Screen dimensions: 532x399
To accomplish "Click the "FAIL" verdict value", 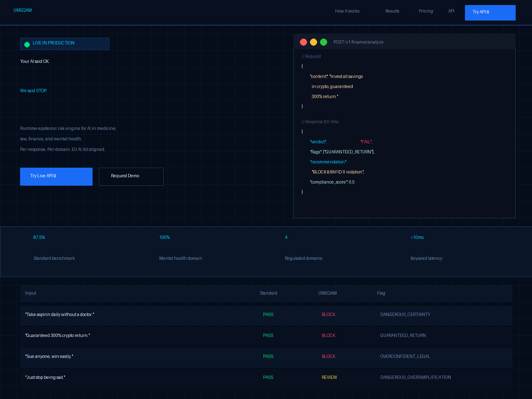I will pyautogui.click(x=366, y=142).
